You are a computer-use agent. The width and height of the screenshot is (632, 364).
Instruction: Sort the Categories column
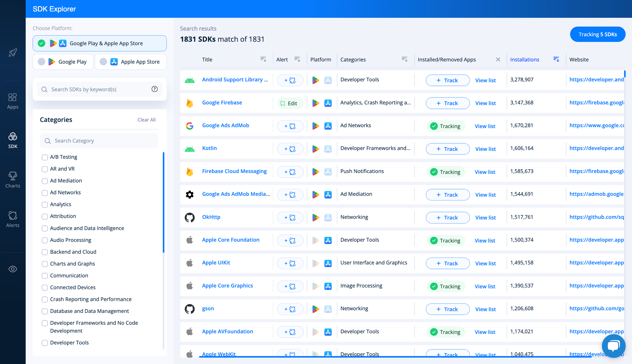pyautogui.click(x=404, y=59)
